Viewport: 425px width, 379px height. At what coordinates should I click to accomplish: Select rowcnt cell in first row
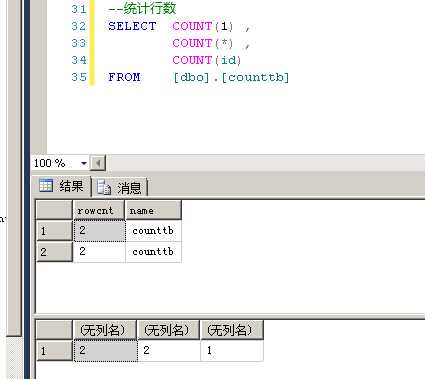coord(99,231)
